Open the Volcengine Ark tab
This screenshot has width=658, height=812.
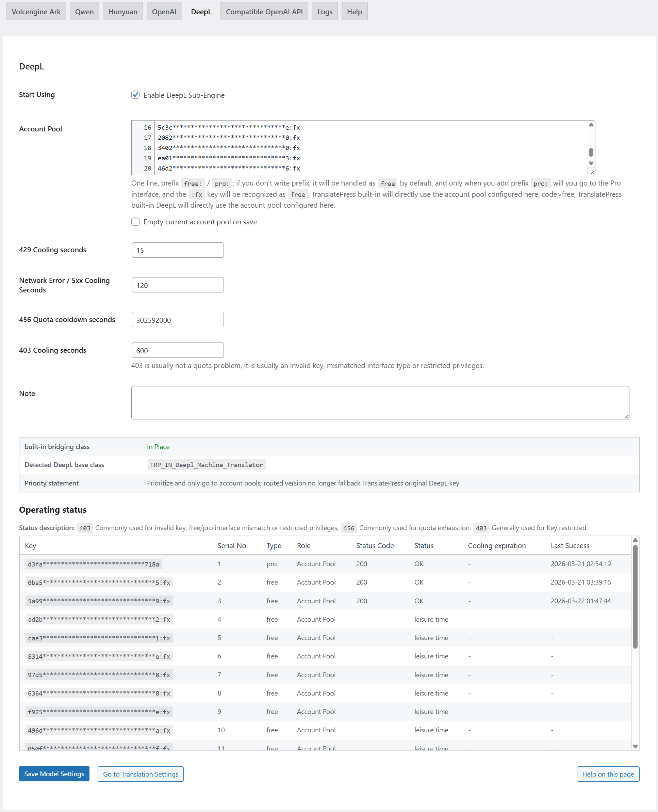(36, 11)
